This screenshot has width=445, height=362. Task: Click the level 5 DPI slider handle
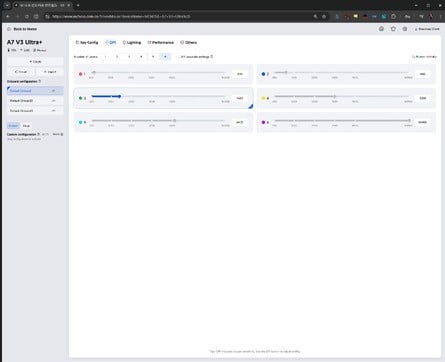pyautogui.click(x=174, y=121)
